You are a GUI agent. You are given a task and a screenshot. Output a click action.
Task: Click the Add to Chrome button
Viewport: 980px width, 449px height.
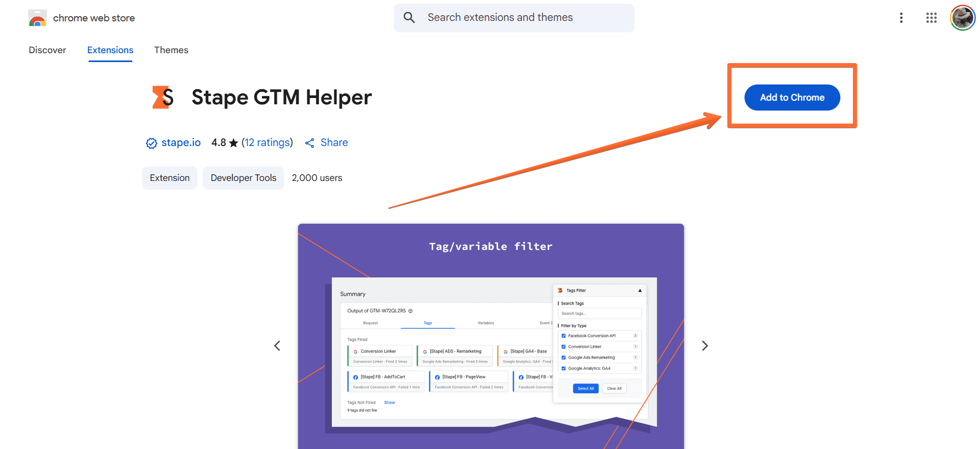coord(791,98)
